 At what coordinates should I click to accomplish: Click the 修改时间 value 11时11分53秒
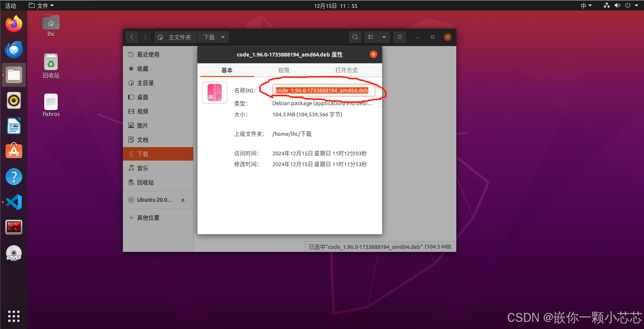(x=320, y=164)
